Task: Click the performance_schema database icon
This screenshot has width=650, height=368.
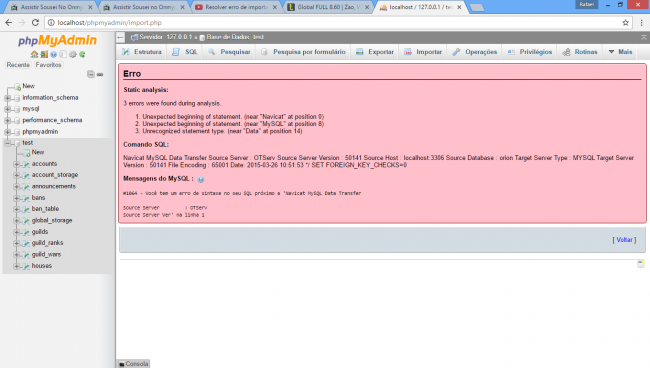Action: click(17, 121)
